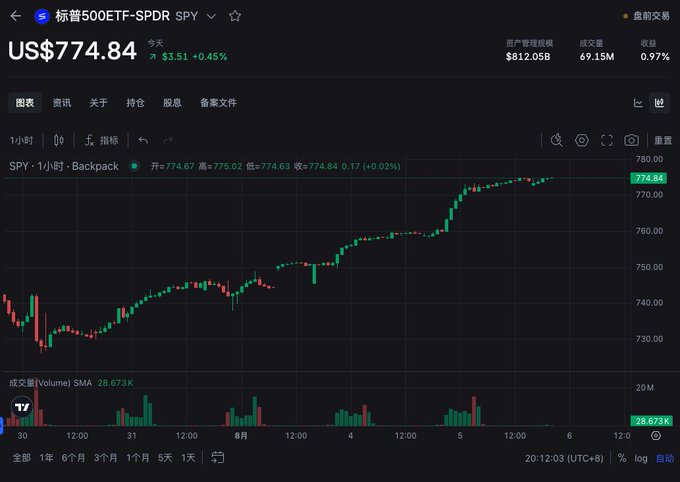
Task: Click the $3.51 +0.45% change text
Action: tap(188, 56)
